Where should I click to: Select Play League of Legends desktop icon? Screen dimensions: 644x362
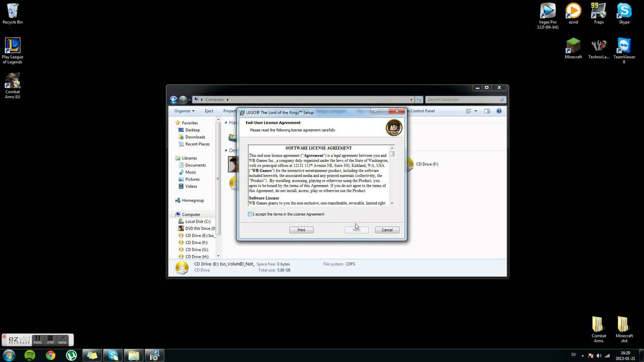pos(13,51)
